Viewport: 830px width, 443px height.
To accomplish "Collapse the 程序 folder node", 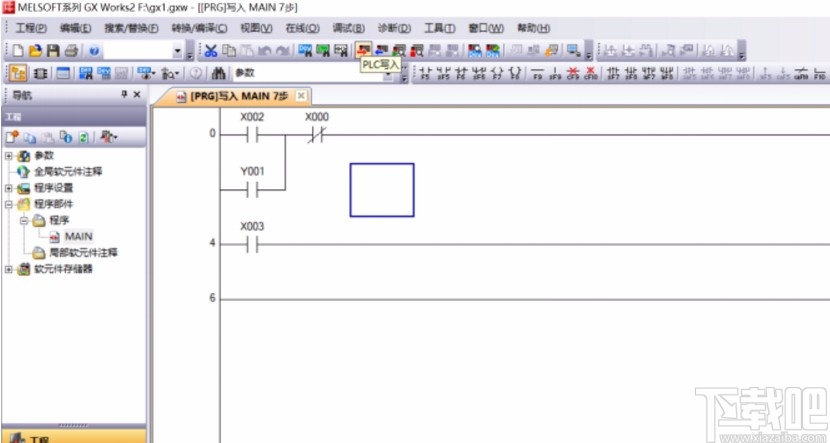I will coord(23,221).
